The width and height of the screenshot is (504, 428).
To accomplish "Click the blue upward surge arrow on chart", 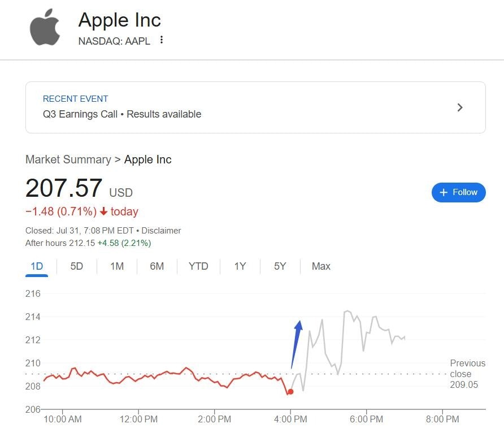I will (296, 340).
